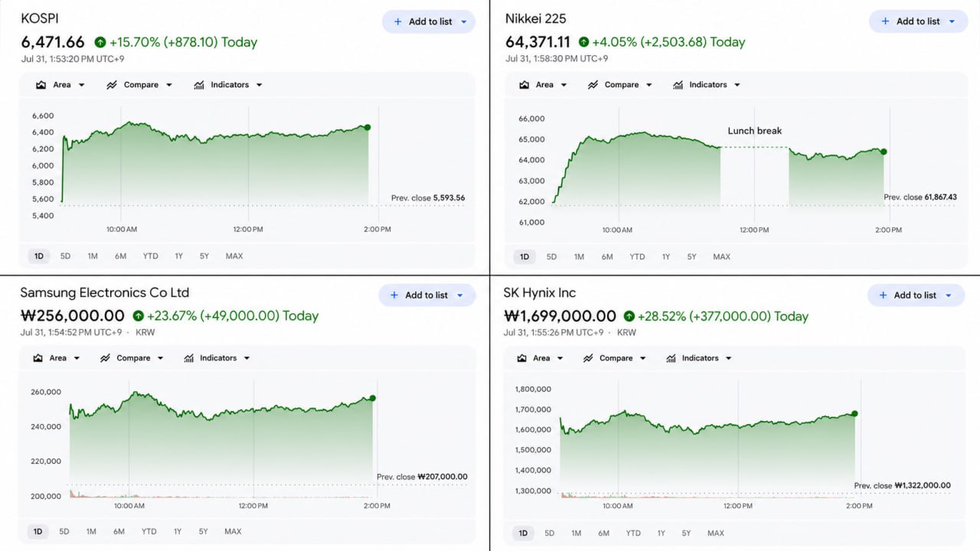Click the green up-arrow icon beside KOSPI change

point(100,42)
